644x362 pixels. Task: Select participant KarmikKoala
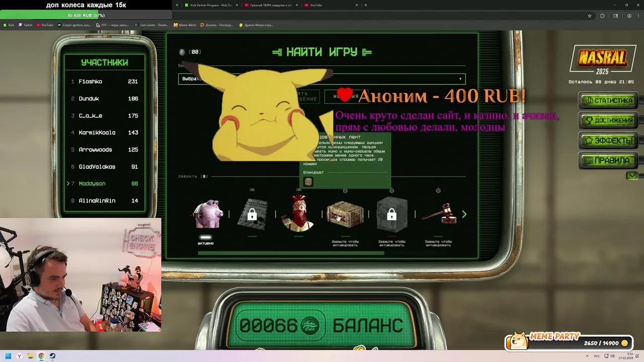[x=105, y=133]
